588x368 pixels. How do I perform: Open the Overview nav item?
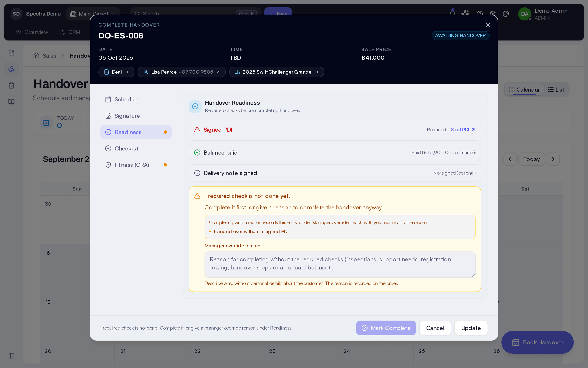(32, 32)
